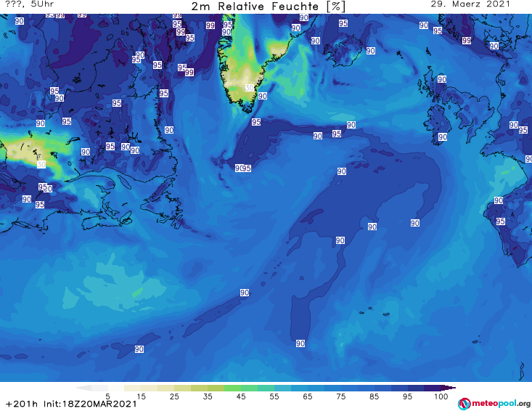Click the legend value '25'

tap(174, 396)
